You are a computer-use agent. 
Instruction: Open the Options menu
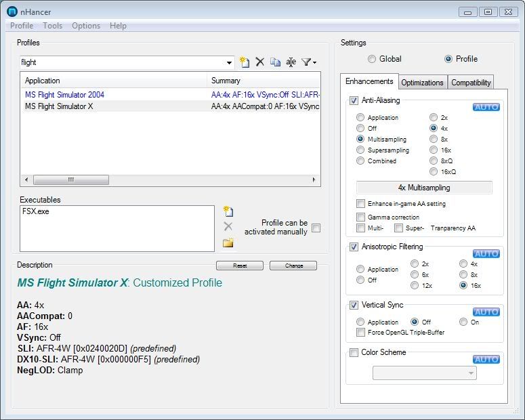86,26
